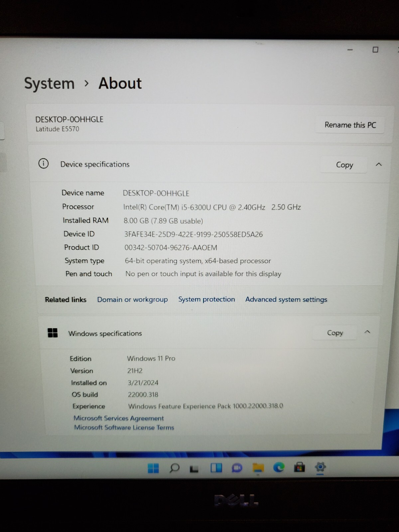Click the Related links label

click(x=66, y=300)
